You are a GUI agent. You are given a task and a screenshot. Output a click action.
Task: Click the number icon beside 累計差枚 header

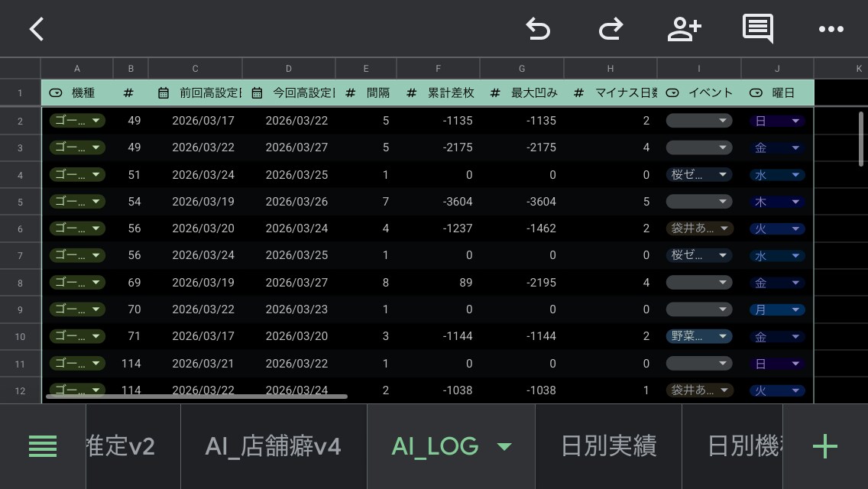411,93
